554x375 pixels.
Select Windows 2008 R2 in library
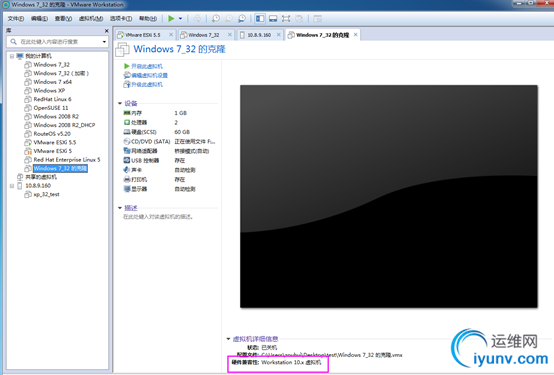point(56,117)
